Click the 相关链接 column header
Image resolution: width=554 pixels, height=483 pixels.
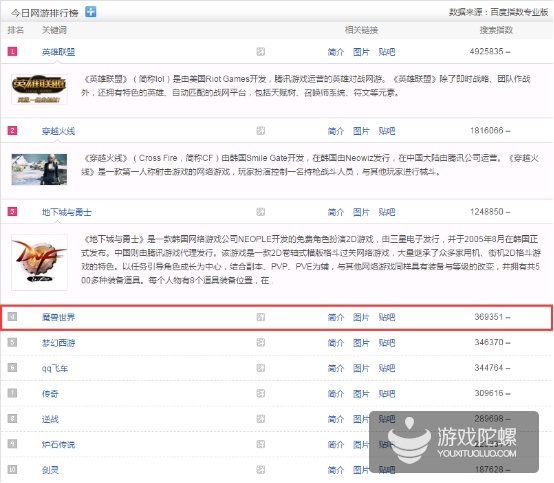(361, 30)
